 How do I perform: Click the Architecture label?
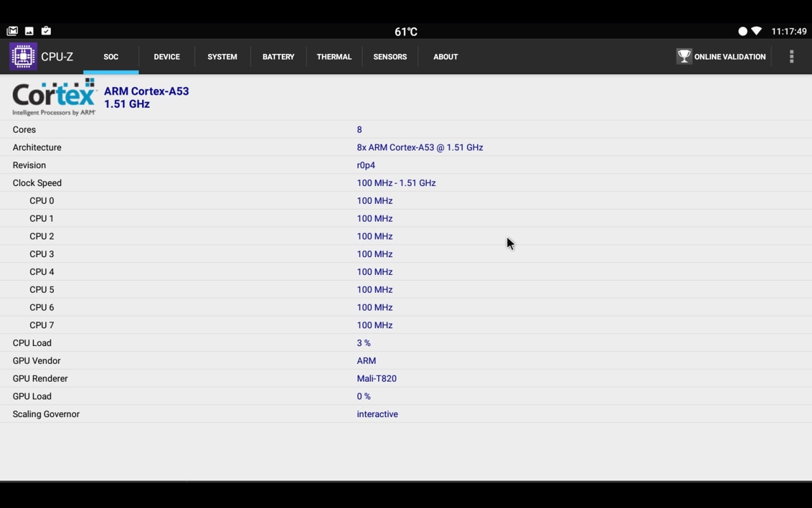[37, 147]
